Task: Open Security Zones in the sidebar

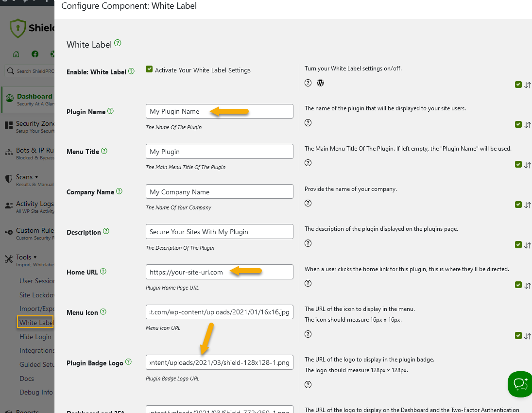Action: click(x=29, y=127)
